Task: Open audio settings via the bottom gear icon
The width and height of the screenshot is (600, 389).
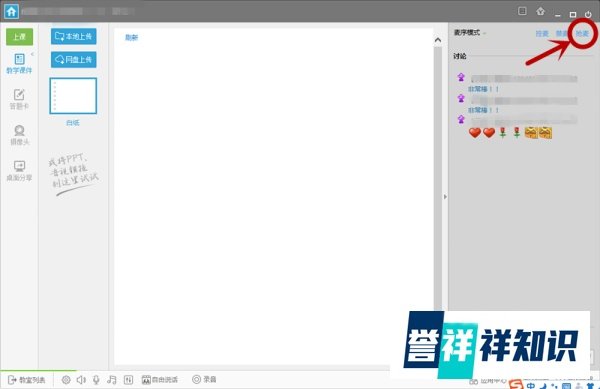Action: [66, 379]
